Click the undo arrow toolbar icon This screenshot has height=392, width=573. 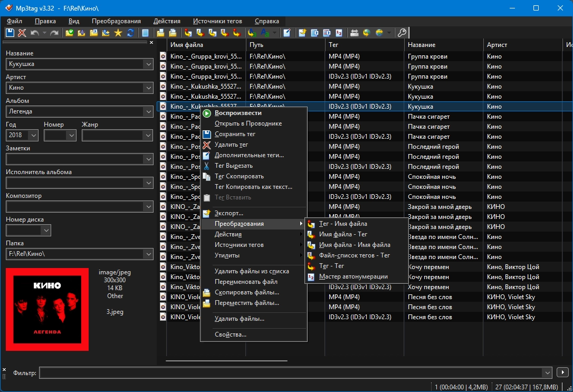(35, 33)
